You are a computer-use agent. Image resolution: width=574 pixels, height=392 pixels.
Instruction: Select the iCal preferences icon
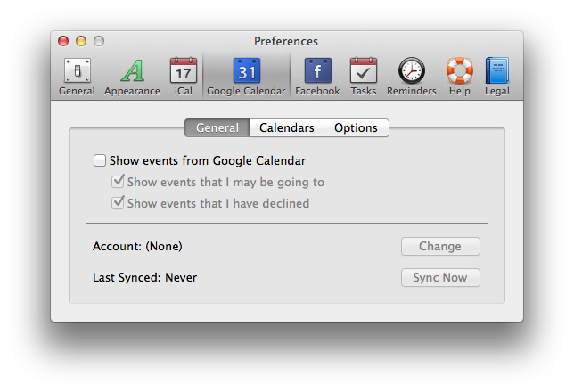point(183,71)
